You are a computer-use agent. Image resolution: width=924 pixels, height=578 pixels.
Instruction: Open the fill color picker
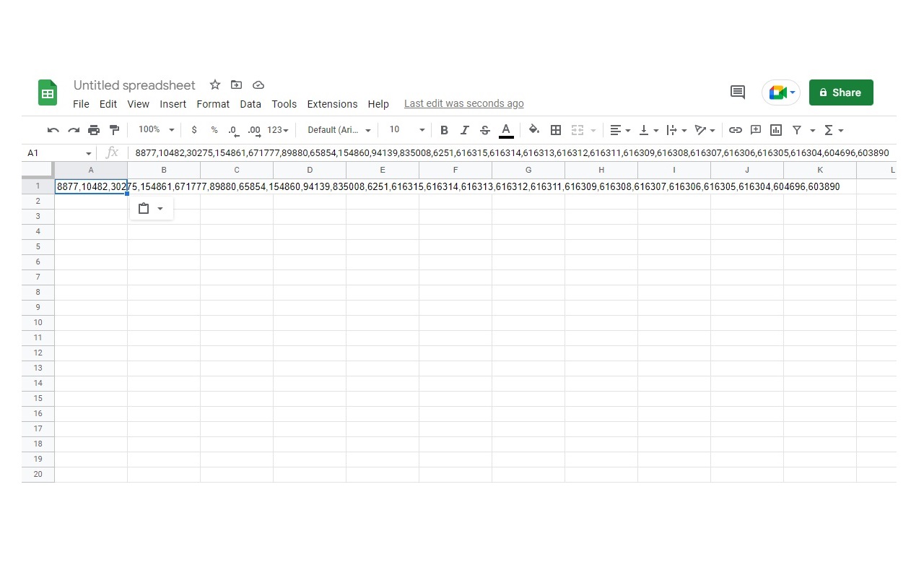coord(534,130)
